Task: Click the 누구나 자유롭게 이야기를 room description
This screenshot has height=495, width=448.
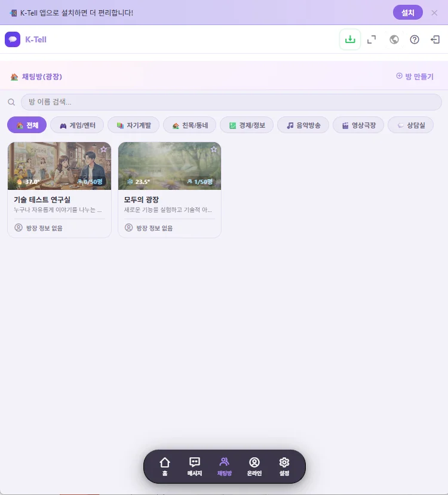Action: [57, 210]
